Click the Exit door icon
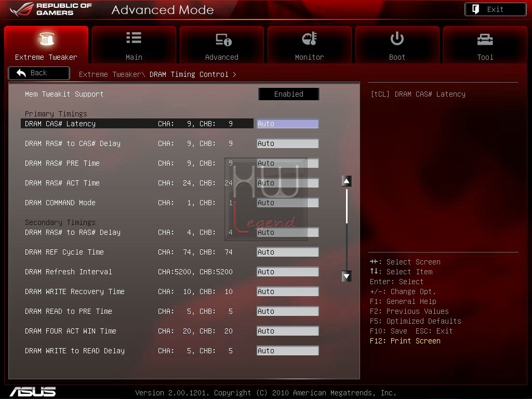532x399 pixels. click(476, 9)
